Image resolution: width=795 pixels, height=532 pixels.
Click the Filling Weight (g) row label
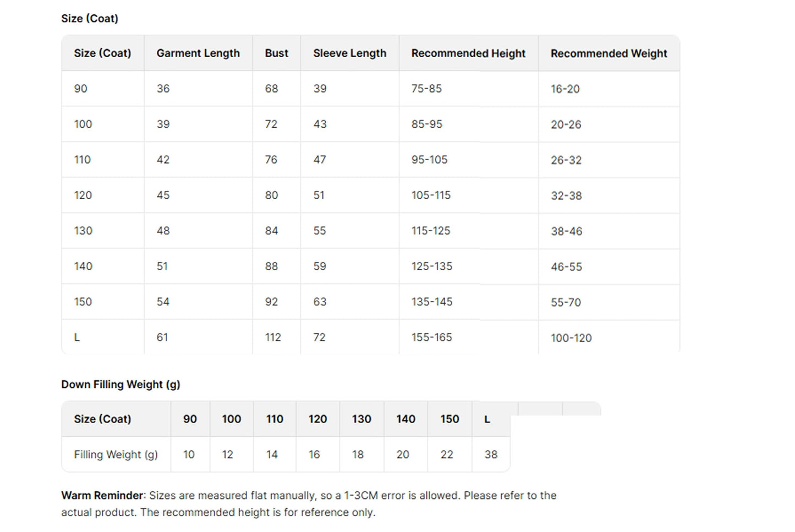coord(116,454)
